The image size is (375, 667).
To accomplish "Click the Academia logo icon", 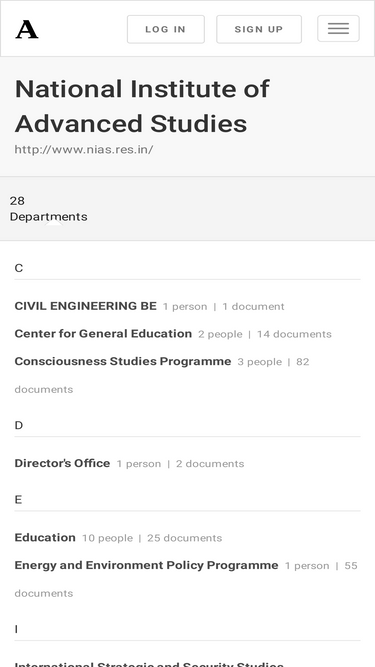I will click(27, 29).
